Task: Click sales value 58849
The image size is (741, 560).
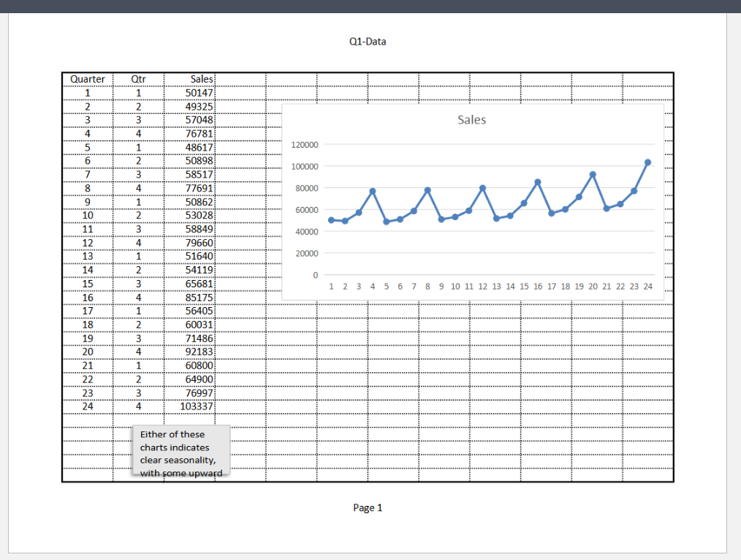Action: point(199,230)
